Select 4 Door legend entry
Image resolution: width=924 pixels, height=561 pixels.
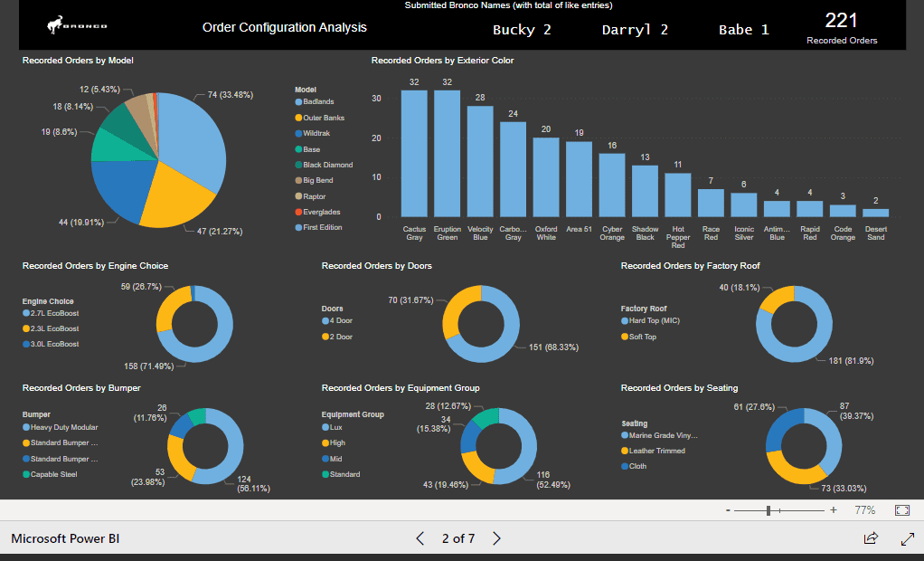point(337,321)
